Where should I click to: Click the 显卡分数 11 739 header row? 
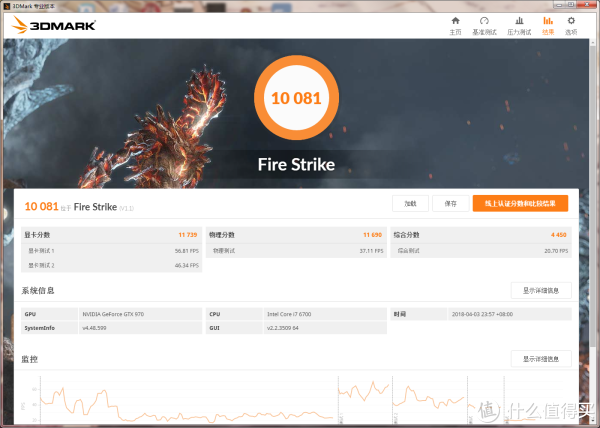pos(111,235)
